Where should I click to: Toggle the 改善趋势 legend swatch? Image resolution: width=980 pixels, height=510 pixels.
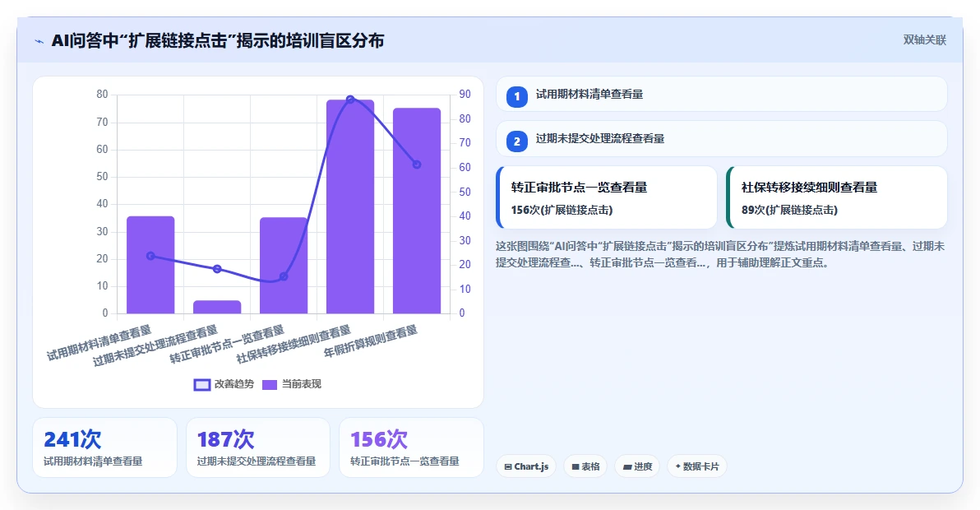202,384
